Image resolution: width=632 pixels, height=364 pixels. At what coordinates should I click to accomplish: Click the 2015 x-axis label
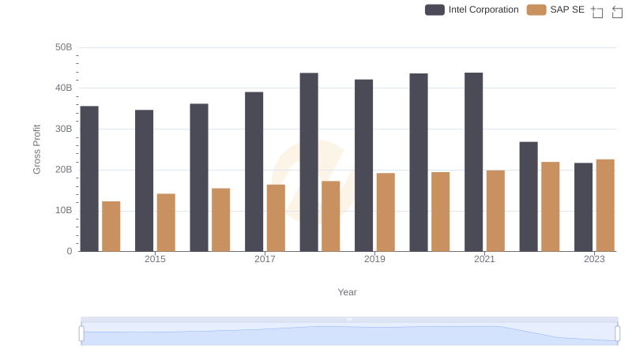point(155,259)
